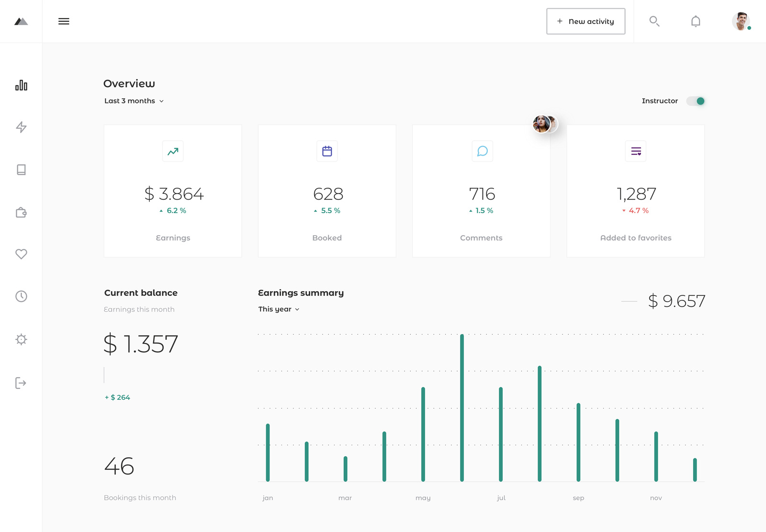The image size is (766, 532).
Task: Click the comments speech bubble icon
Action: tap(482, 151)
